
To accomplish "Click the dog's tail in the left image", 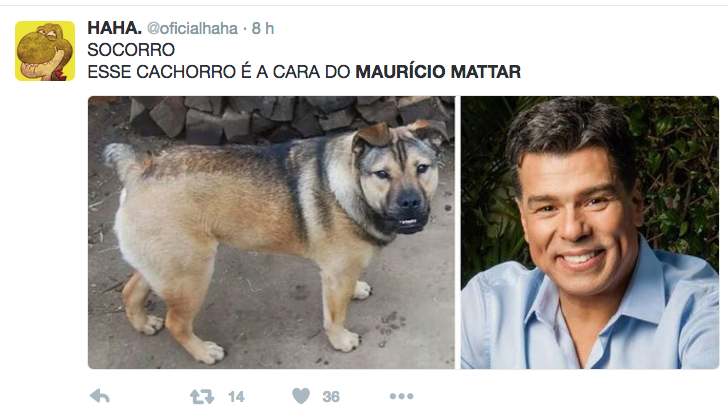I will [x=122, y=160].
